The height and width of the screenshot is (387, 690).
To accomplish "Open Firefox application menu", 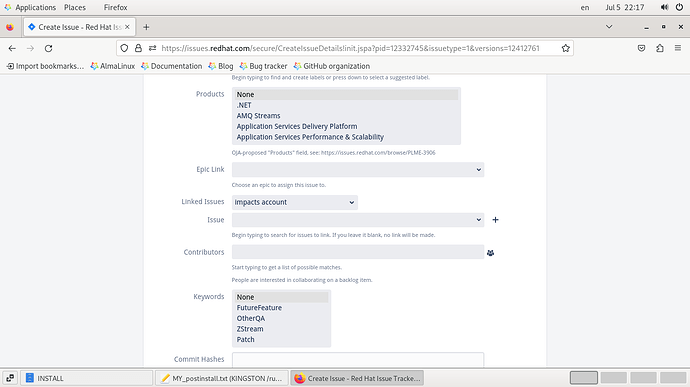I will (678, 48).
